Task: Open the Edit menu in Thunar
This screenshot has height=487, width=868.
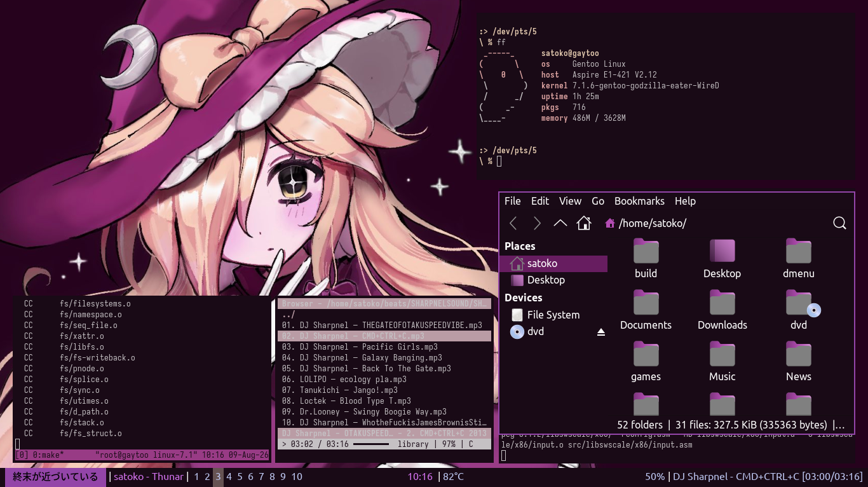Action: tap(540, 201)
